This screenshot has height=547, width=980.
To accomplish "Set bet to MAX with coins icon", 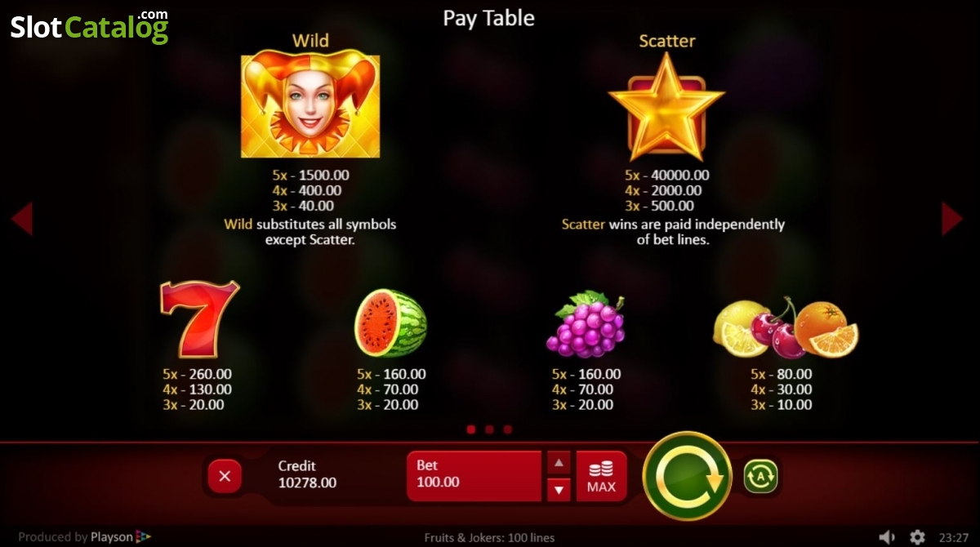I will (602, 476).
